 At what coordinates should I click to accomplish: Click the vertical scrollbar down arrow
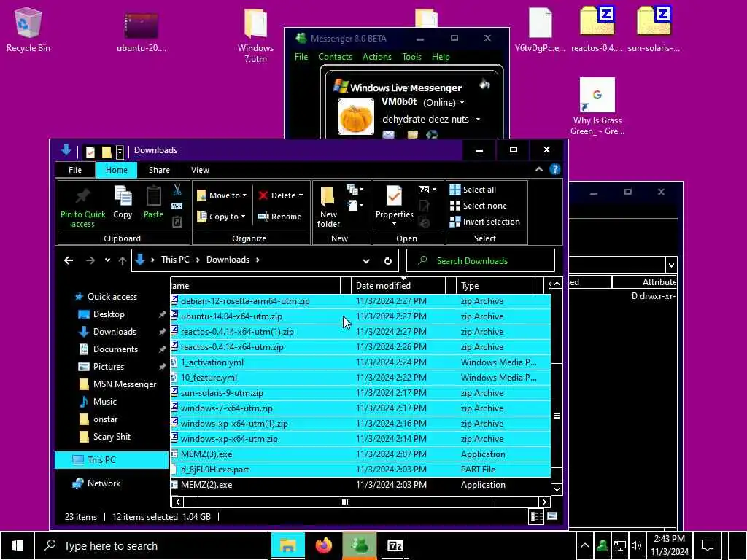[x=557, y=489]
